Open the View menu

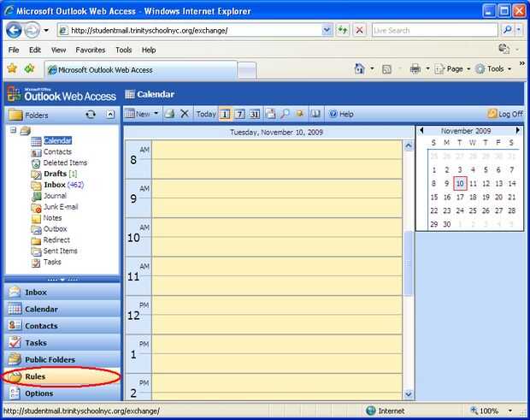[58, 50]
